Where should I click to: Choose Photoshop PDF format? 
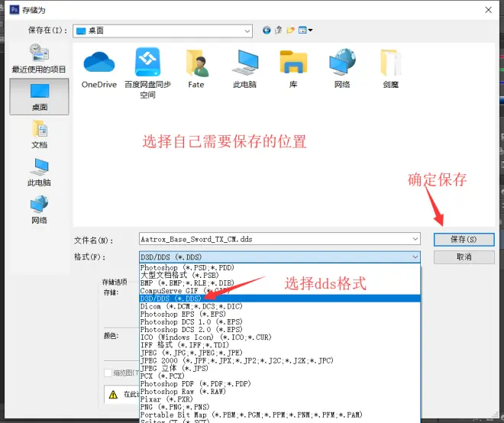tap(279, 383)
